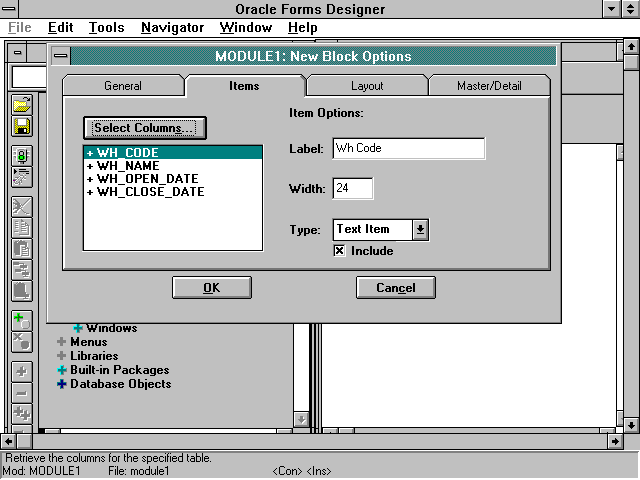
Task: Click the Label text field
Action: (408, 149)
